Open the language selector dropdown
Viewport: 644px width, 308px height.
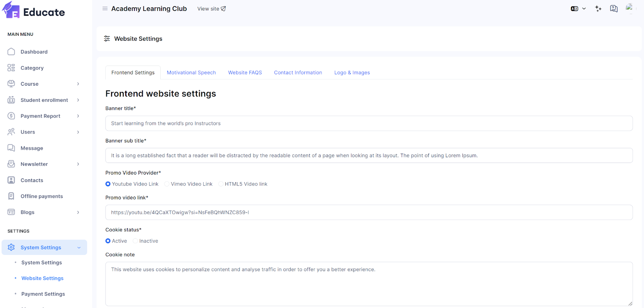(578, 8)
